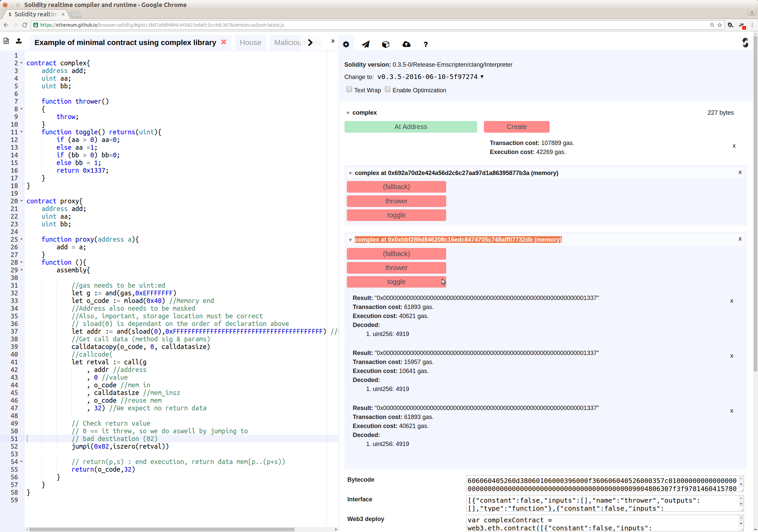Click the cube debugger icon
This screenshot has width=758, height=532.
(386, 44)
